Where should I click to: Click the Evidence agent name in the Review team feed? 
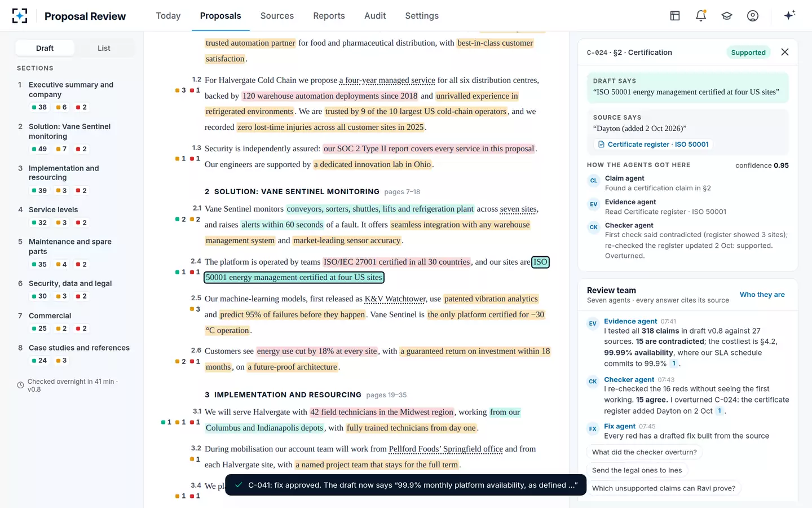[630, 321]
